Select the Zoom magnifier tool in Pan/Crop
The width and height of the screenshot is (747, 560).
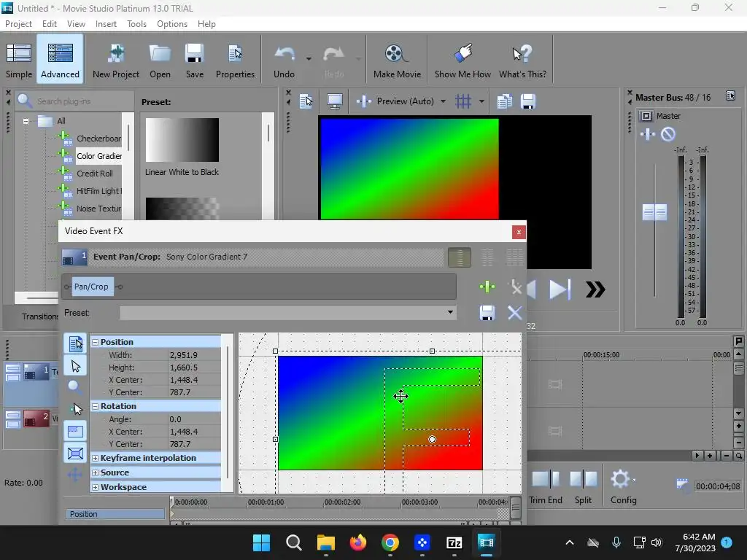(75, 386)
